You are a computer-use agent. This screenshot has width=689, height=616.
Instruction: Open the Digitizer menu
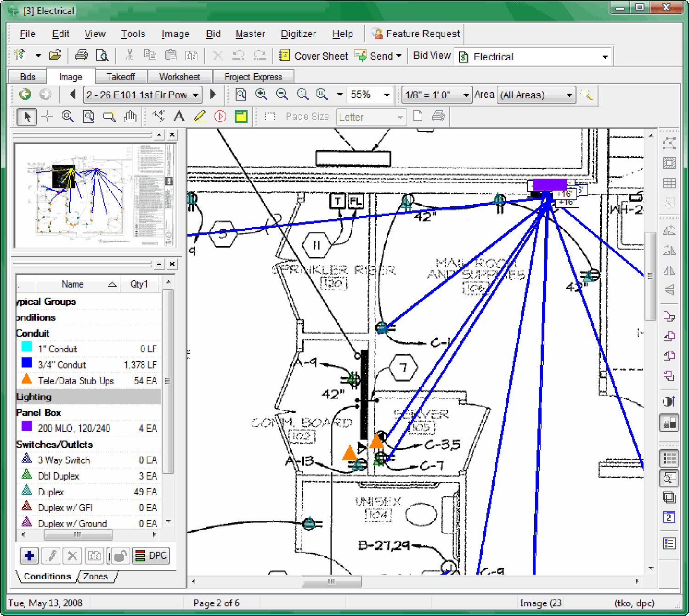(298, 34)
